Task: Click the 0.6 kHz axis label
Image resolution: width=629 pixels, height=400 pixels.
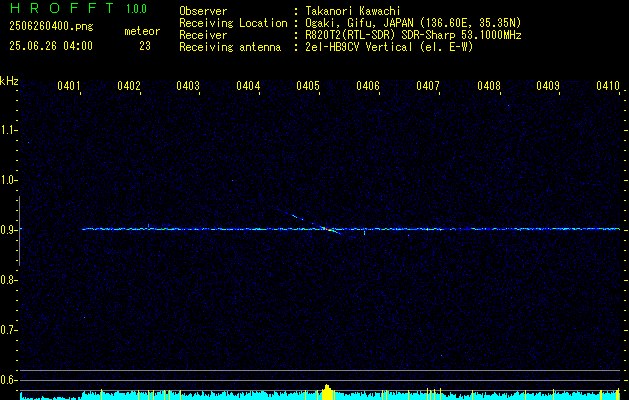Action: click(x=8, y=380)
